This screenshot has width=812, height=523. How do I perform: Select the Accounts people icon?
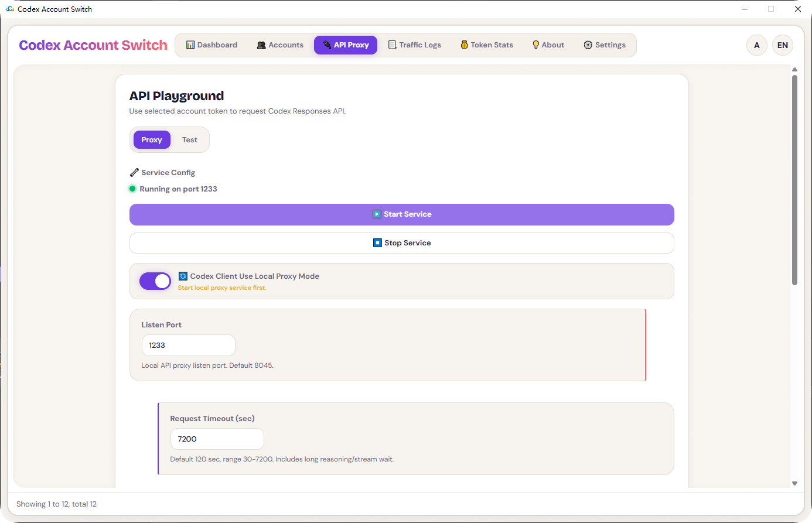[x=261, y=45]
